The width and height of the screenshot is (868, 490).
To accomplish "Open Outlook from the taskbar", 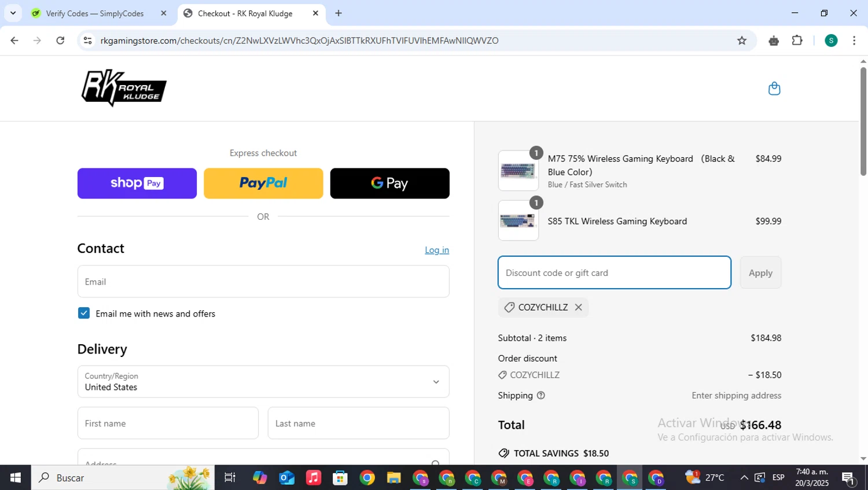I will coord(287,478).
